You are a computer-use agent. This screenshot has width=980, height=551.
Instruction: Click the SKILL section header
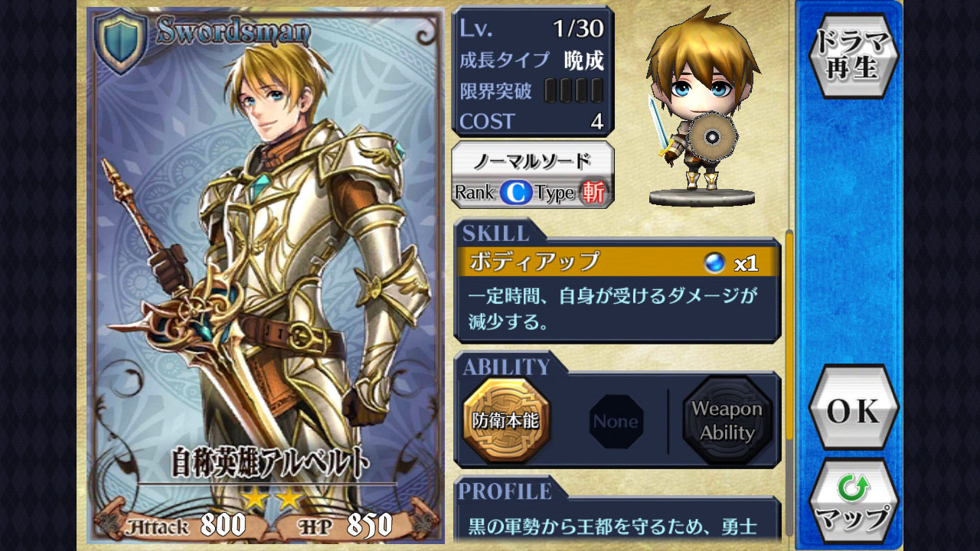[x=496, y=233]
